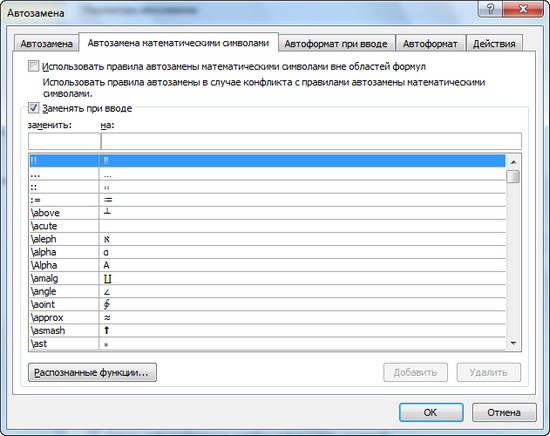The image size is (550, 436).
Task: Click the list scrollbar thumb
Action: pos(513,176)
